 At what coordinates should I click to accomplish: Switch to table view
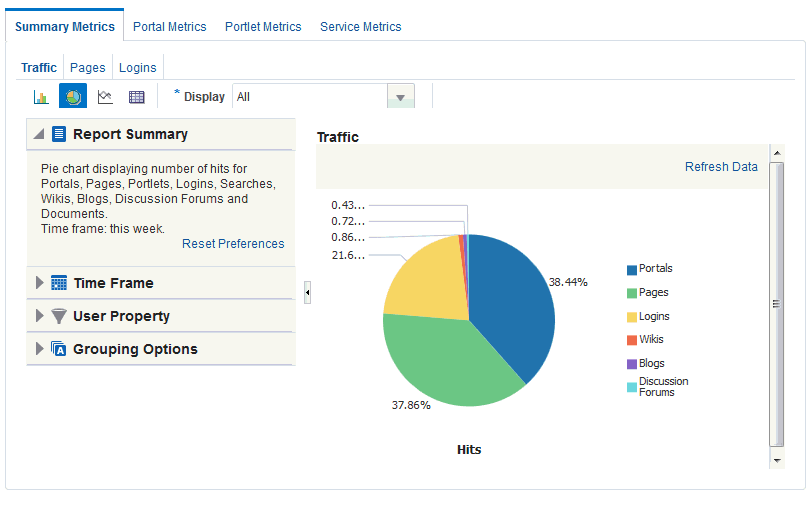pyautogui.click(x=137, y=97)
